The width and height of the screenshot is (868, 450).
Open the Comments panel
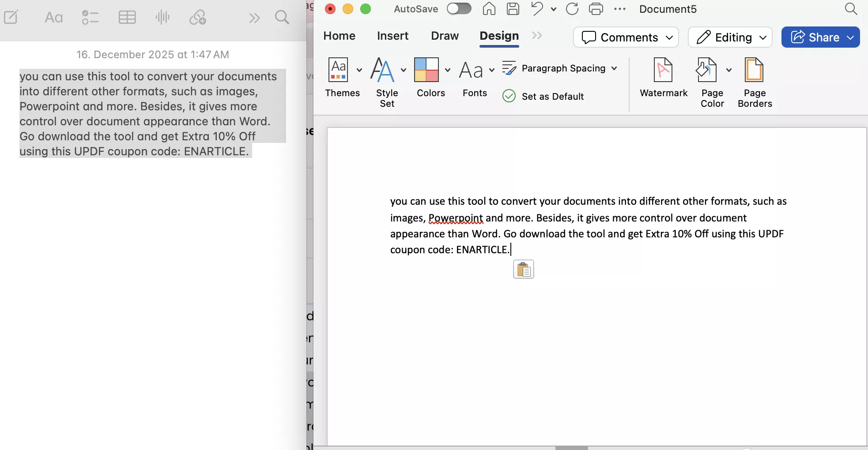[x=625, y=37]
